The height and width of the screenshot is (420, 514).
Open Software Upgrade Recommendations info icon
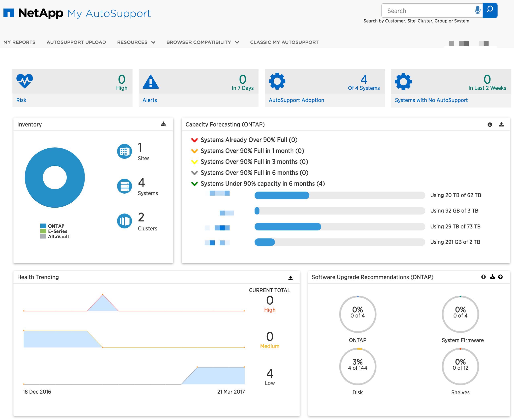pyautogui.click(x=483, y=277)
